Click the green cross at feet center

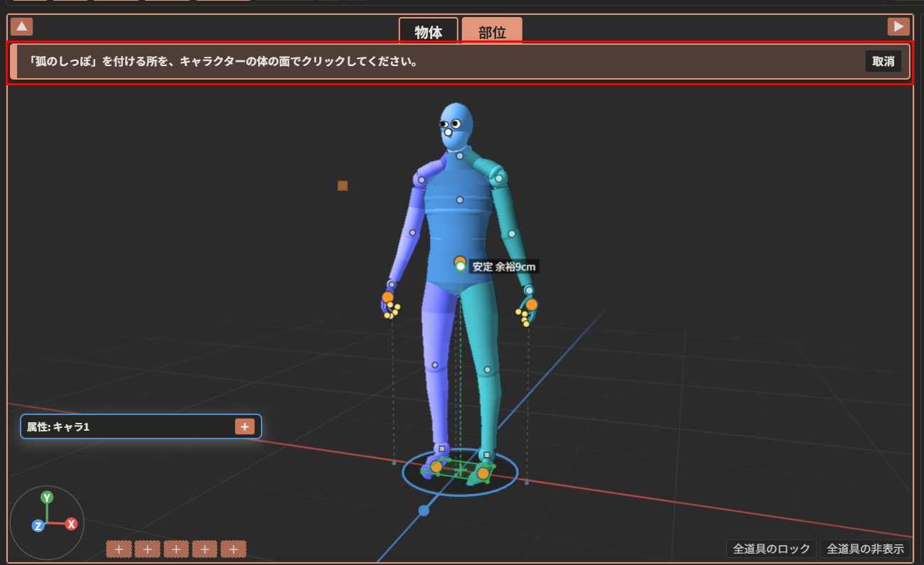tap(460, 470)
